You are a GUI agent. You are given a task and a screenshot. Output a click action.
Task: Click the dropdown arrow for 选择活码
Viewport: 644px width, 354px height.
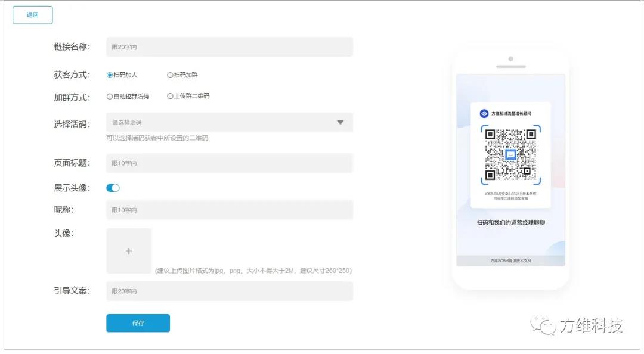coord(340,122)
